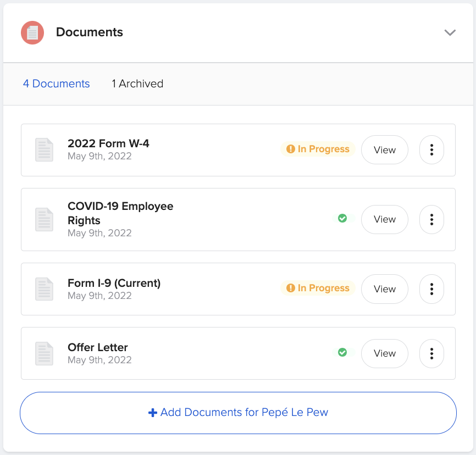Click the In Progress badge for 2022 Form W-4
The image size is (476, 455).
click(318, 148)
